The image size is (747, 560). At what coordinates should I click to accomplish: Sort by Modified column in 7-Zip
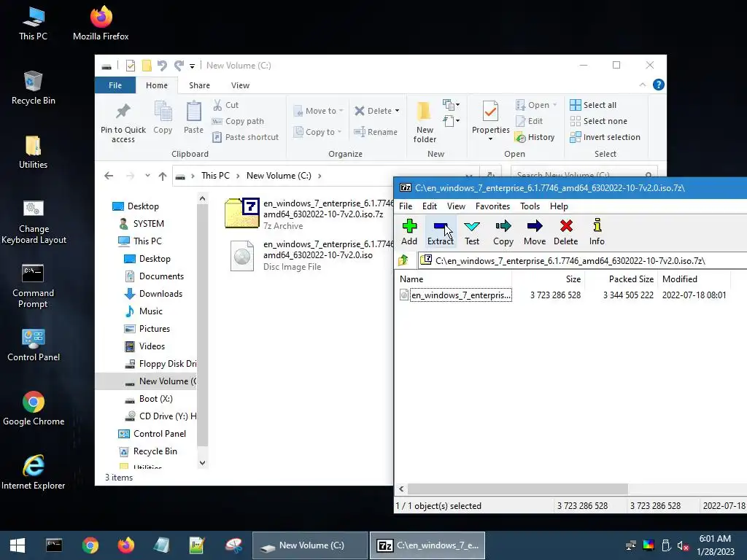click(694, 279)
